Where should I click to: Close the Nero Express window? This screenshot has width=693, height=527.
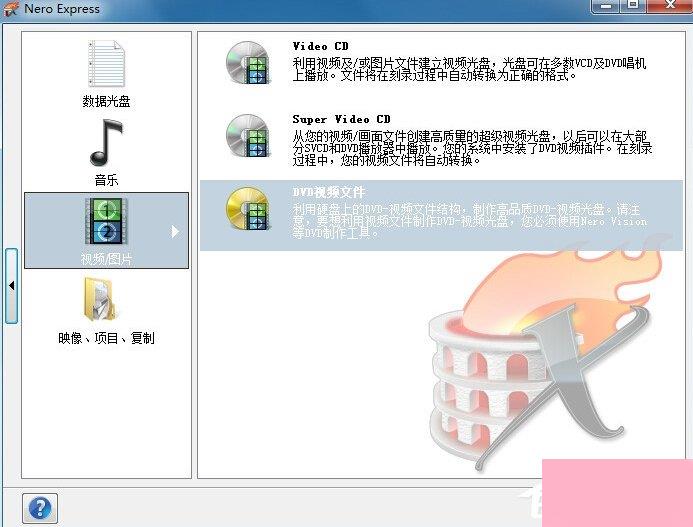tap(670, 6)
